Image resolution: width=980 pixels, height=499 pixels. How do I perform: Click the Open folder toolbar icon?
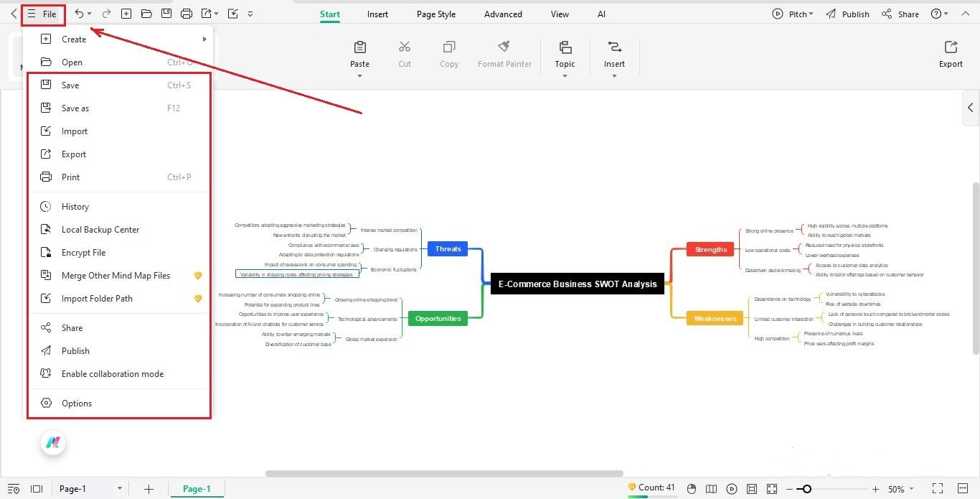146,14
